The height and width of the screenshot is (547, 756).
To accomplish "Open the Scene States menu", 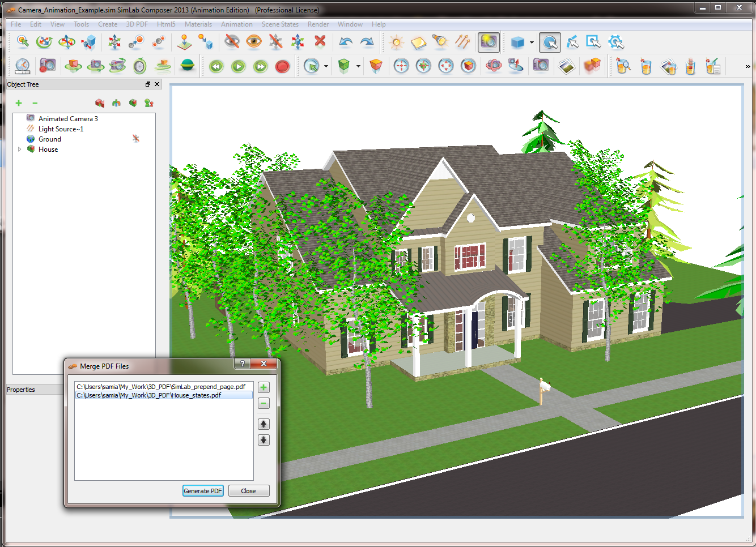I will (280, 24).
